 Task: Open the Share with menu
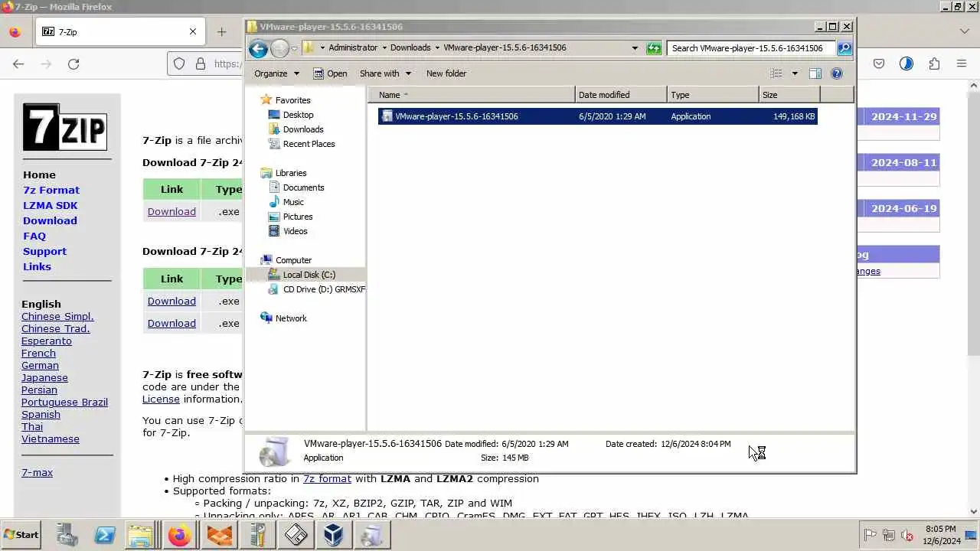[386, 73]
